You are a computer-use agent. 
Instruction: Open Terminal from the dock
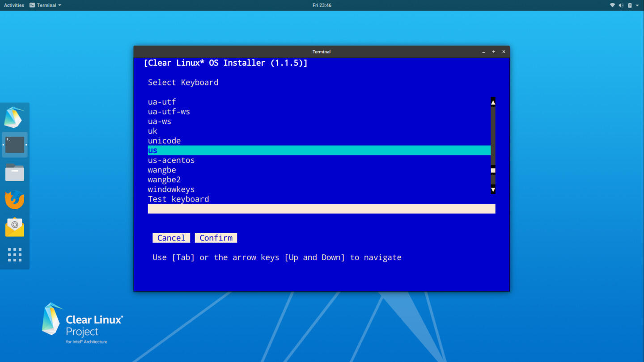click(15, 145)
